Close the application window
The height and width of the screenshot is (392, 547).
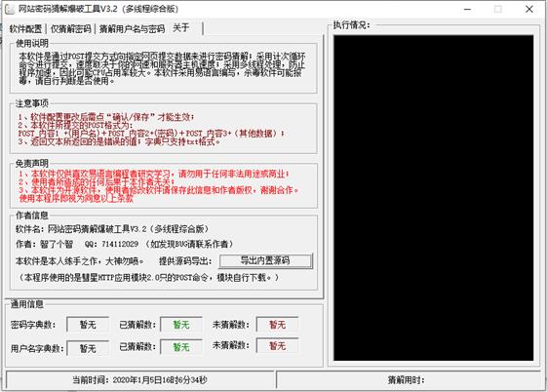529,10
